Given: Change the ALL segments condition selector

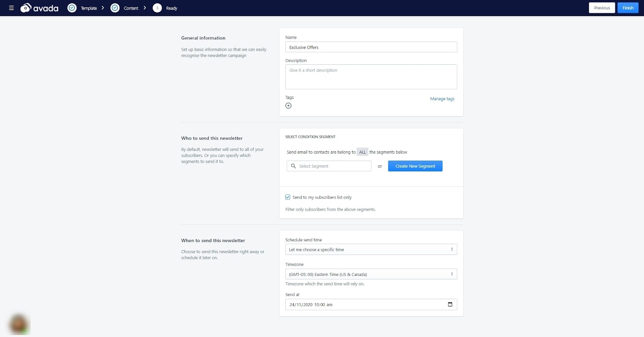Looking at the screenshot, I should point(362,152).
